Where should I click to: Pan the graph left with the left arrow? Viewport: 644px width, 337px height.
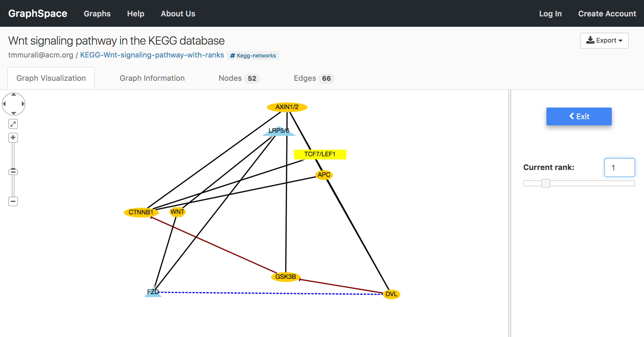click(x=4, y=104)
